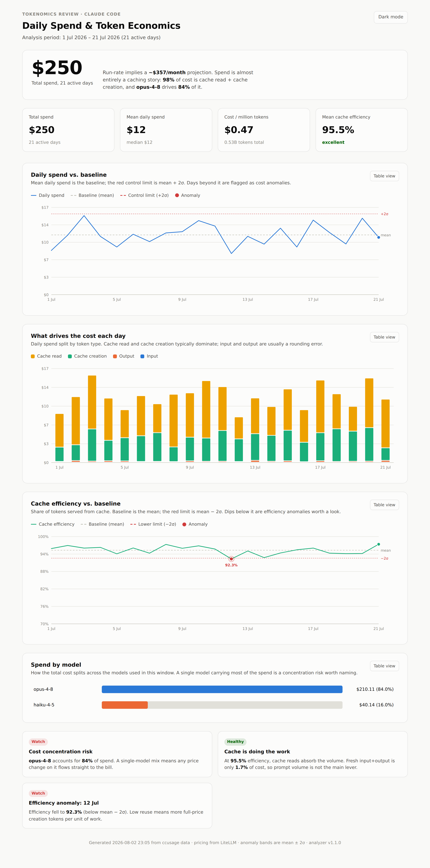This screenshot has height=868, width=430.
Task: Click the "median $12" caption
Action: (139, 142)
